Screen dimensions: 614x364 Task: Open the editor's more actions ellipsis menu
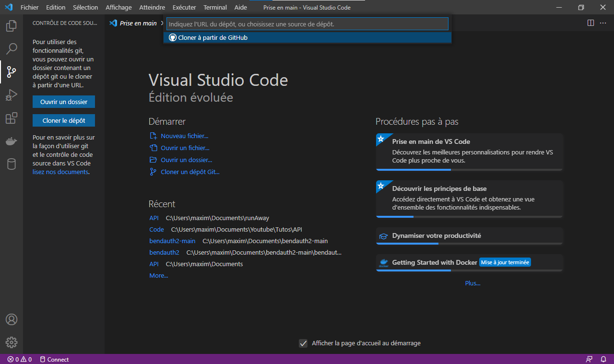tap(603, 23)
